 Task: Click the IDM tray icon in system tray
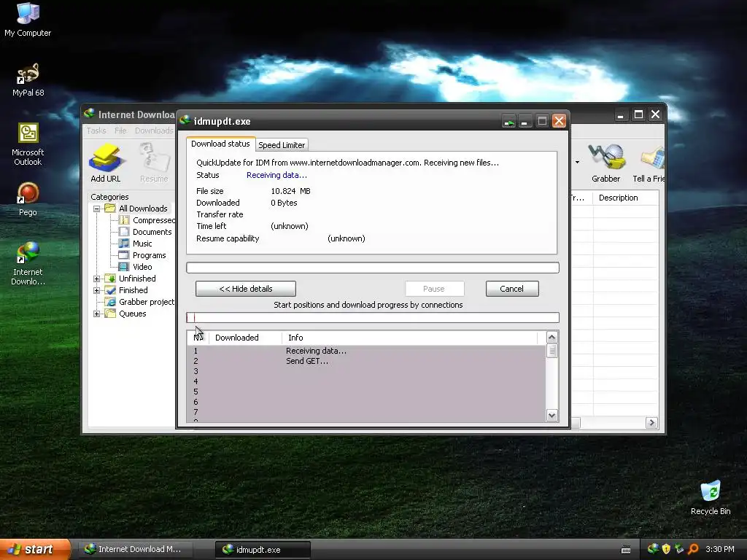coord(653,549)
